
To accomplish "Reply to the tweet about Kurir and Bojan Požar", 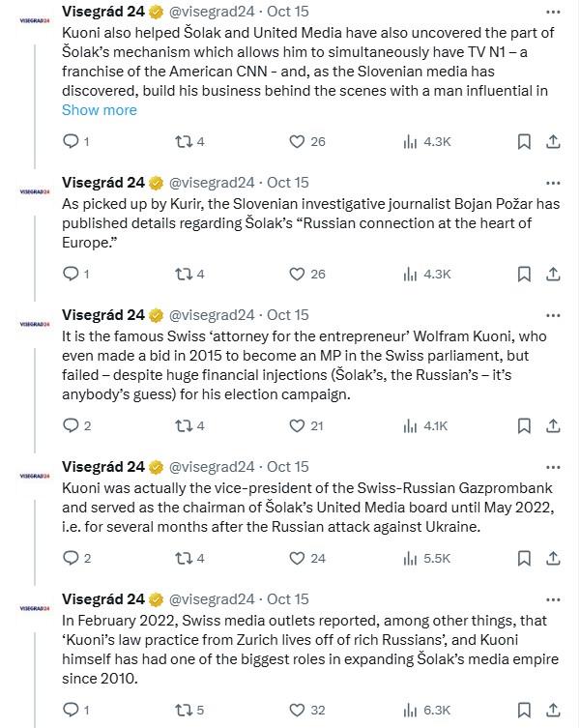I will pyautogui.click(x=70, y=274).
